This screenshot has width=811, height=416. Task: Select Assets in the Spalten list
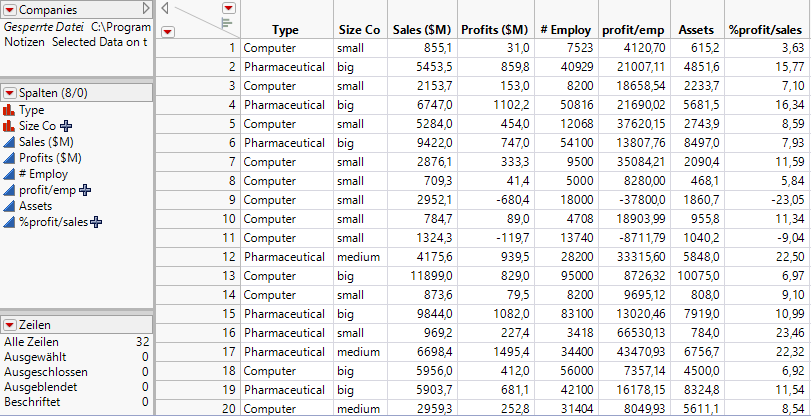click(x=35, y=206)
